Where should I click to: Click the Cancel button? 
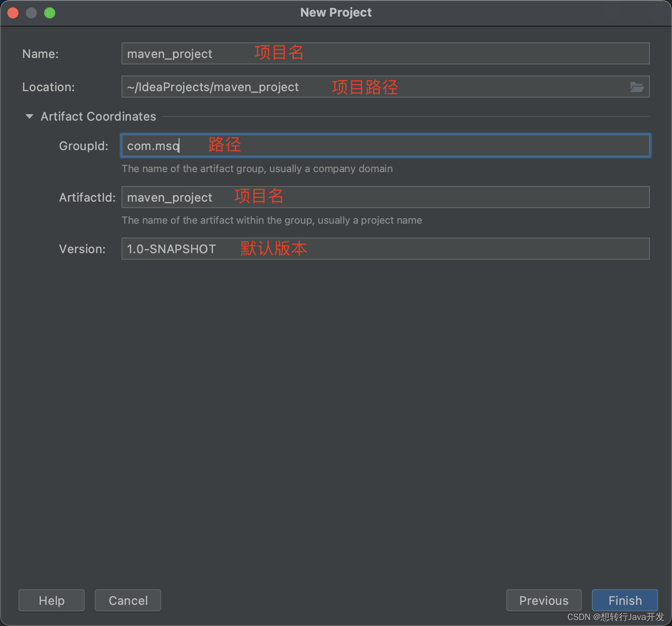[x=128, y=600]
